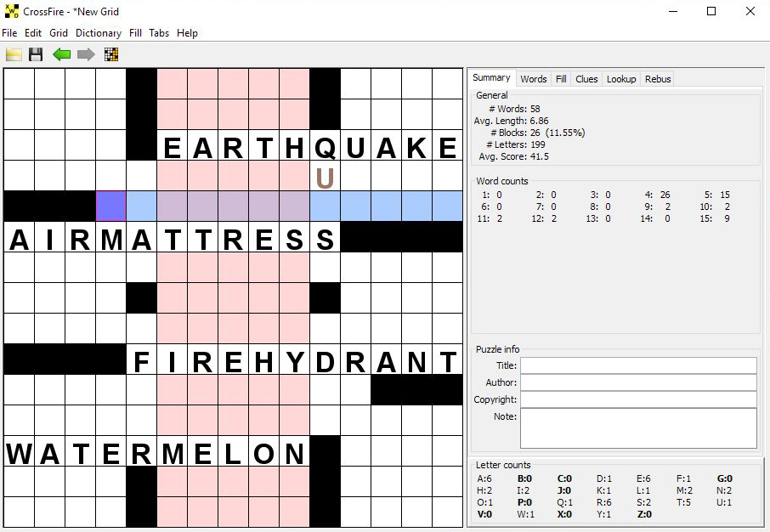Click the CrossFire app icon in title bar

tap(11, 12)
